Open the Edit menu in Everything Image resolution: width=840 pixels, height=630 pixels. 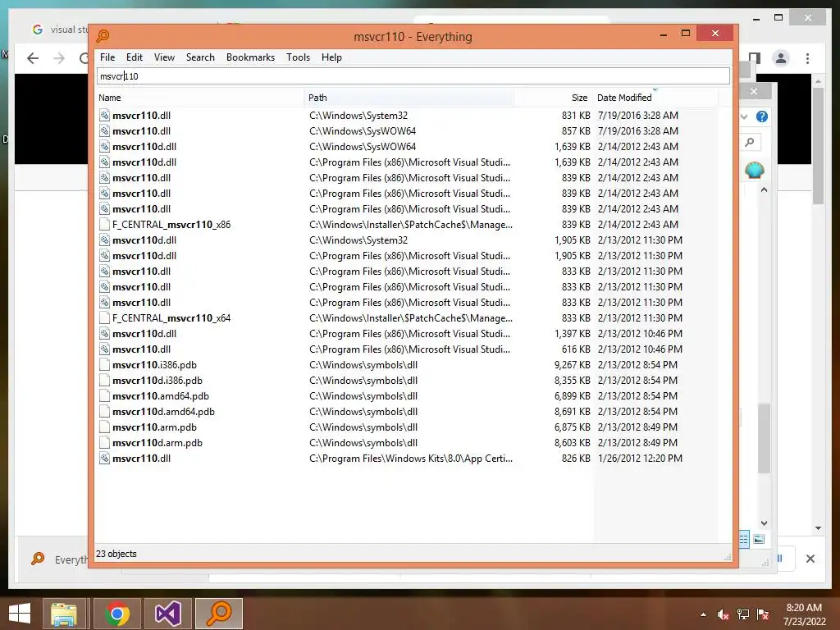[134, 57]
